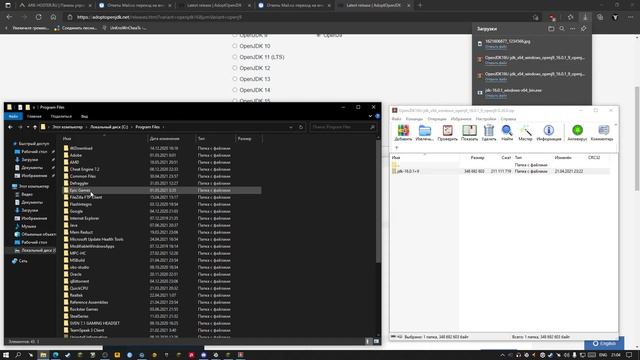Select OpenJDK 10 radio button

(235, 46)
